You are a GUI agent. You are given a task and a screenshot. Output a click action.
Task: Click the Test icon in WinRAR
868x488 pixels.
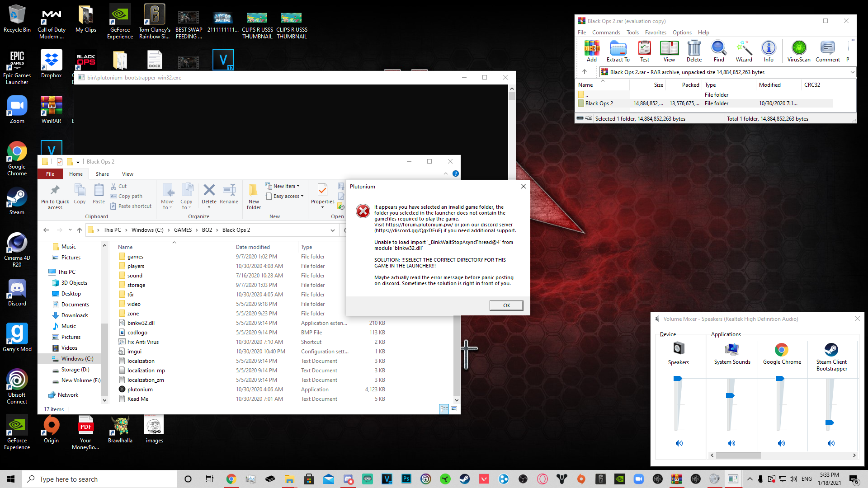coord(645,51)
